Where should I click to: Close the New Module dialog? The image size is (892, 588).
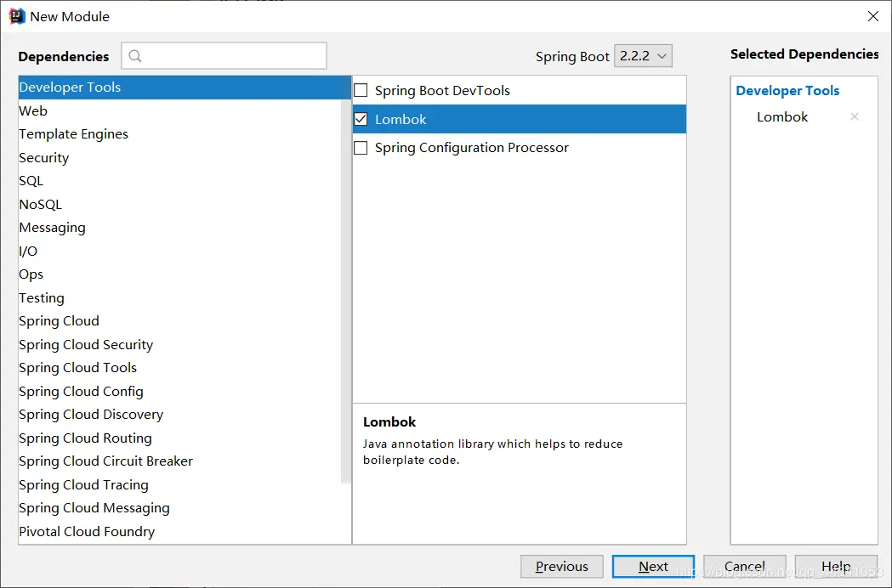tap(873, 16)
